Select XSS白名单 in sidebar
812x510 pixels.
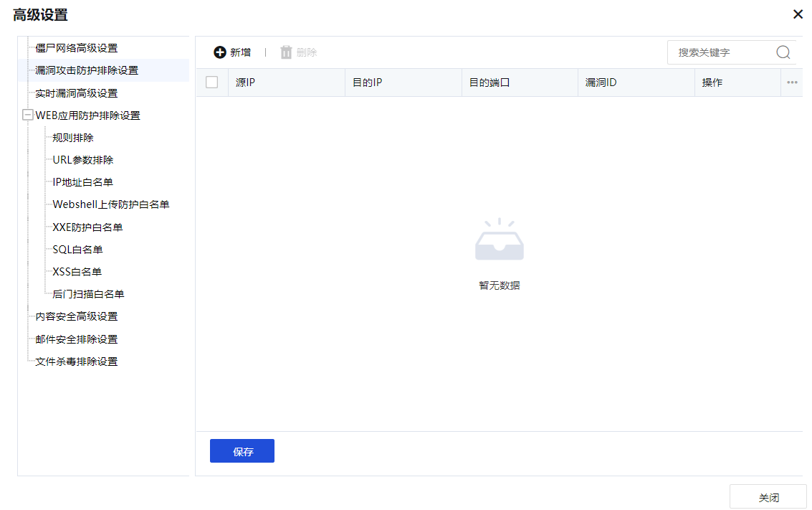point(77,272)
